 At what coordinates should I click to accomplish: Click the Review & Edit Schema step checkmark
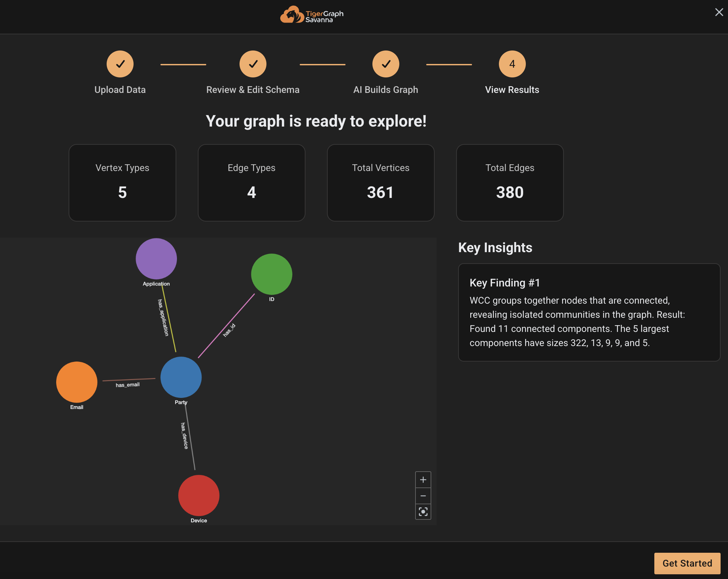coord(253,64)
